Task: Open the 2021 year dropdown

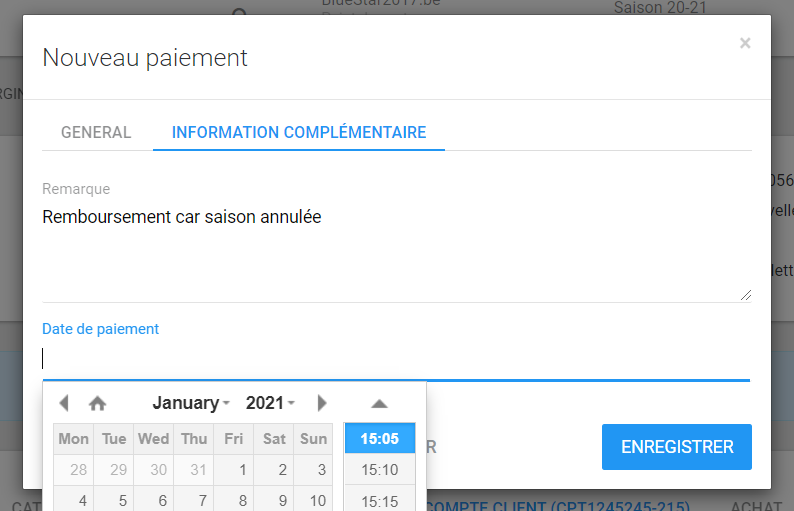Action: click(270, 403)
